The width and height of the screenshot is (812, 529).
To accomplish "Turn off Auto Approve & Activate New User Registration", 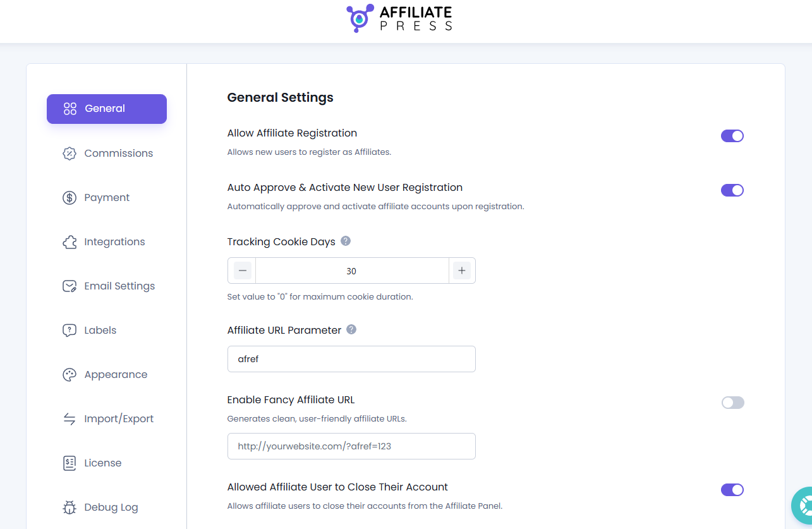I will 732,190.
